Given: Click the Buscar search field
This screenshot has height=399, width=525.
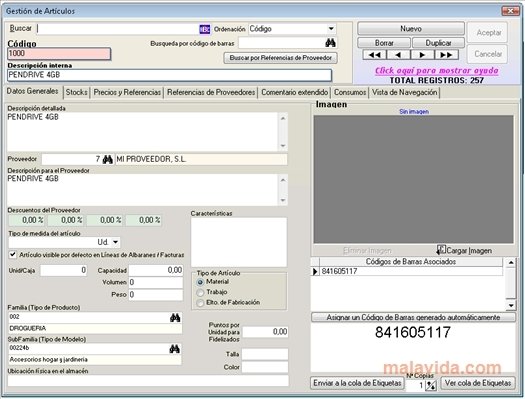Looking at the screenshot, I should 118,29.
